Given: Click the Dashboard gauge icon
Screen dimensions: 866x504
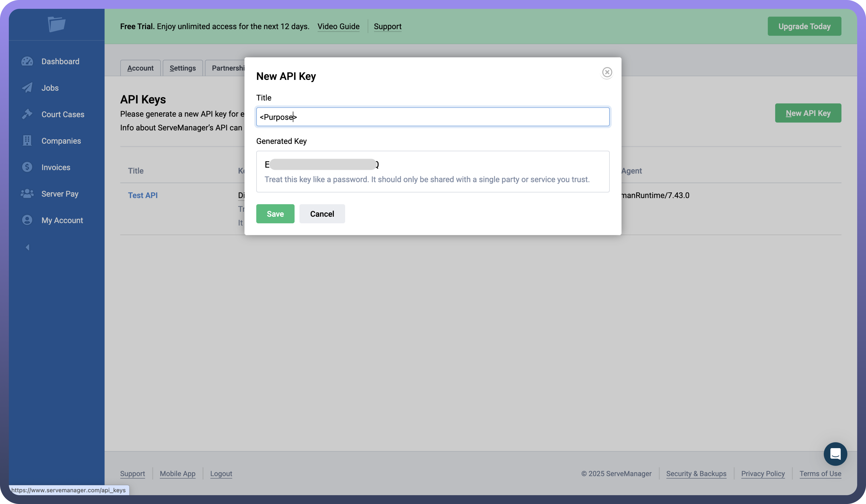Looking at the screenshot, I should 27,61.
